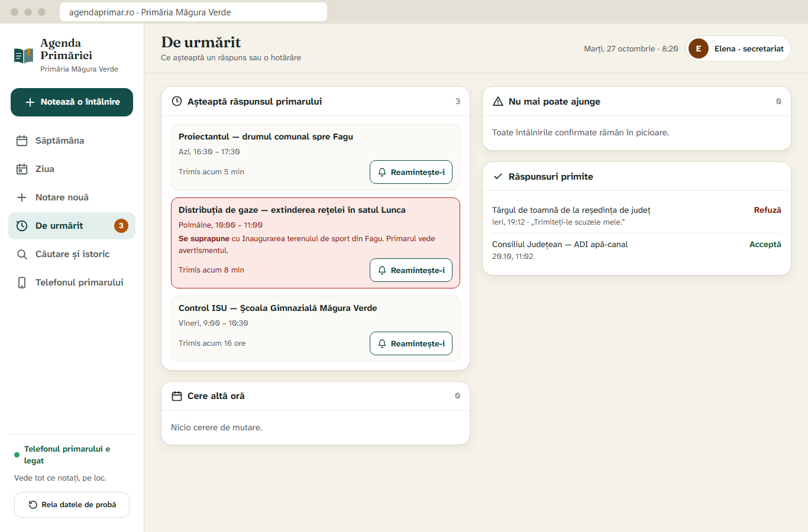Remind mayor about Proiectantul drumul comunal
808x532 pixels.
tap(411, 172)
